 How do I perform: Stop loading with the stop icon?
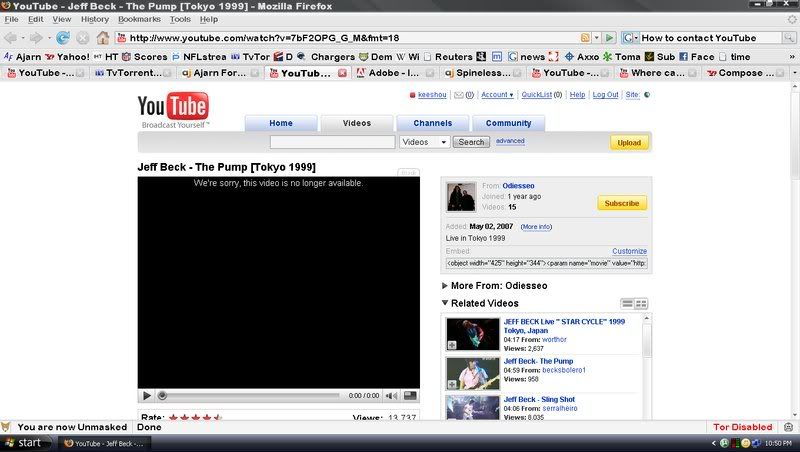(82, 38)
